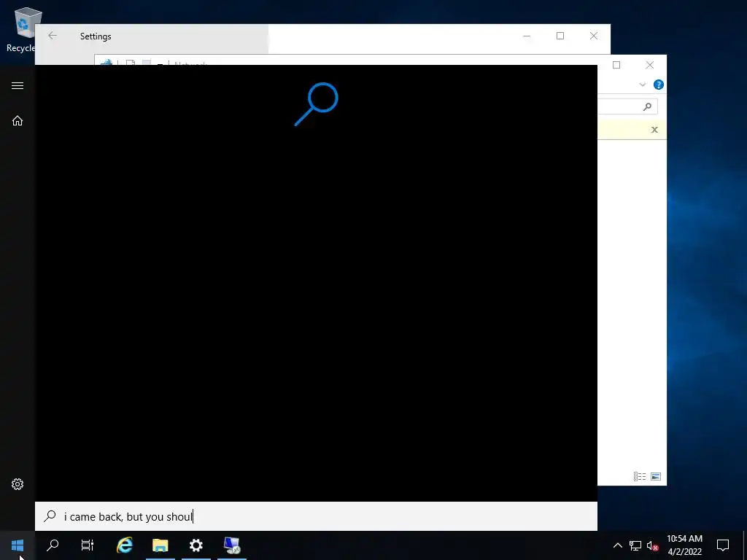Close the Network window behind Settings

650,65
